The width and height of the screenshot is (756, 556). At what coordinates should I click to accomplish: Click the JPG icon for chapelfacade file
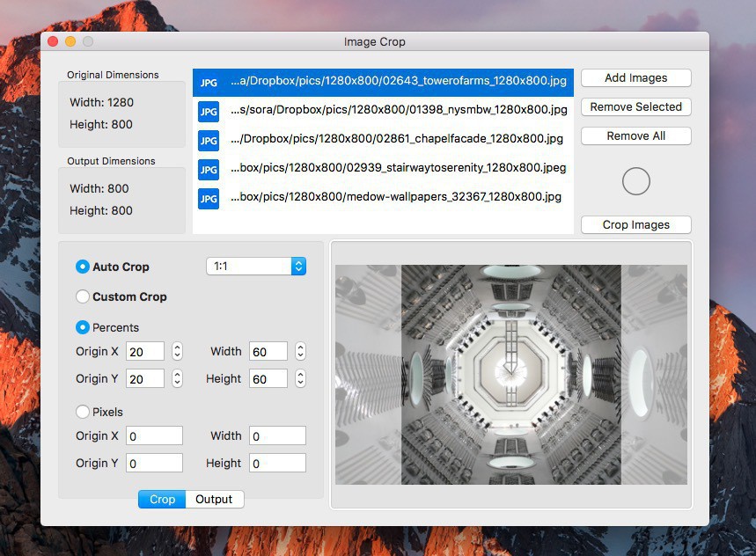click(x=209, y=141)
